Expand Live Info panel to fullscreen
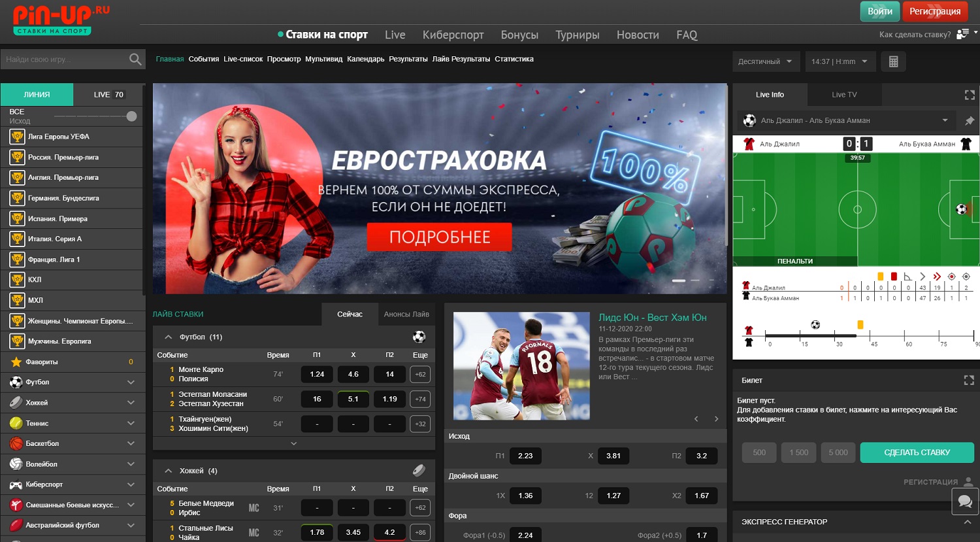 [x=970, y=95]
